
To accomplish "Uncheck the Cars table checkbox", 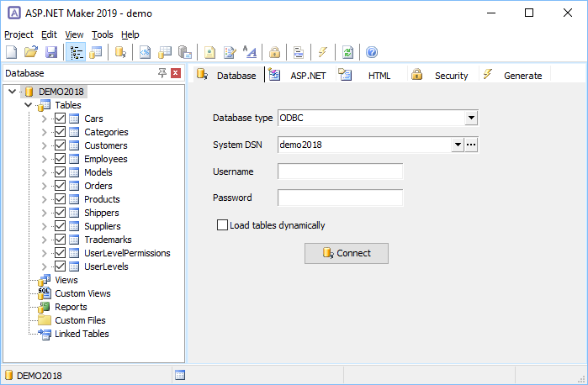I will [x=60, y=119].
